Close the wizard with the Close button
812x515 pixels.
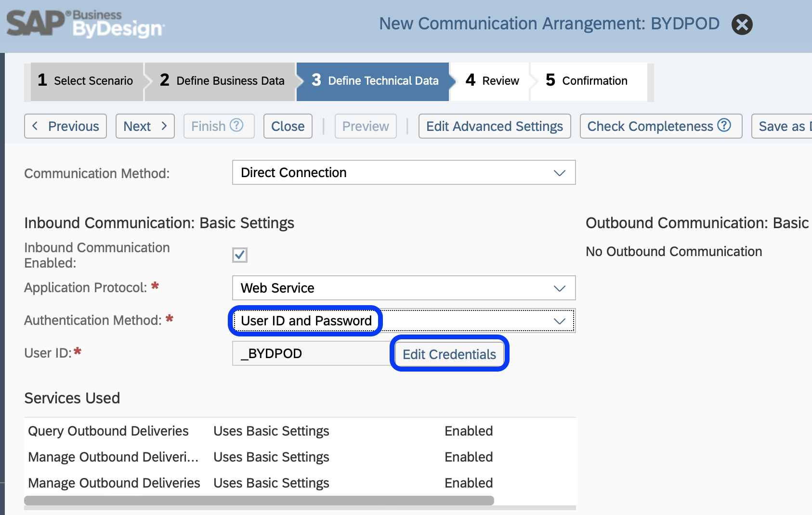(x=288, y=126)
